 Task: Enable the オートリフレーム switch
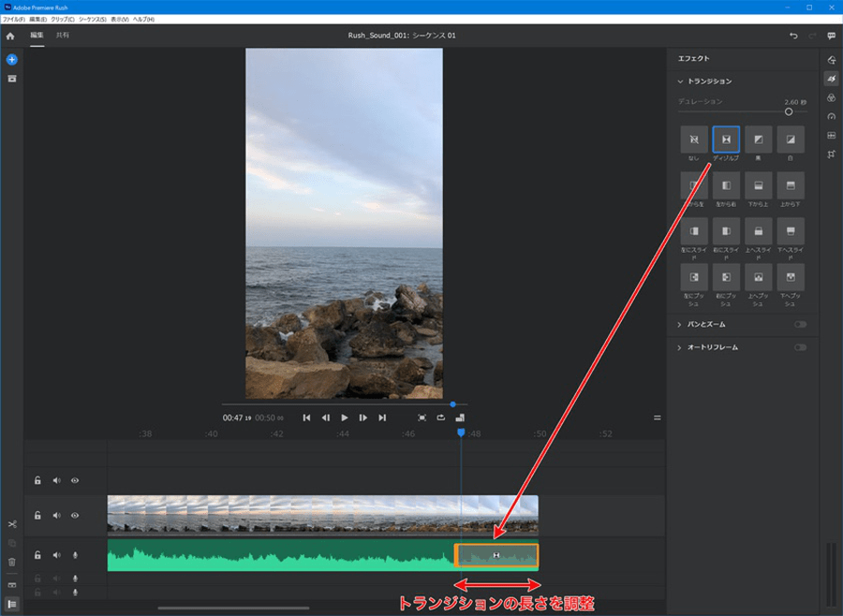(800, 347)
